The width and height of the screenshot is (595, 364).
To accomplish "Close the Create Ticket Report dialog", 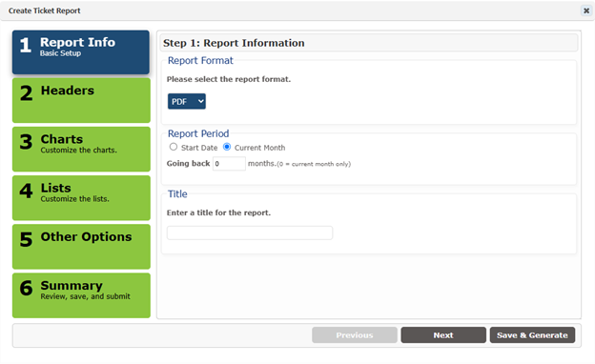I will [586, 10].
